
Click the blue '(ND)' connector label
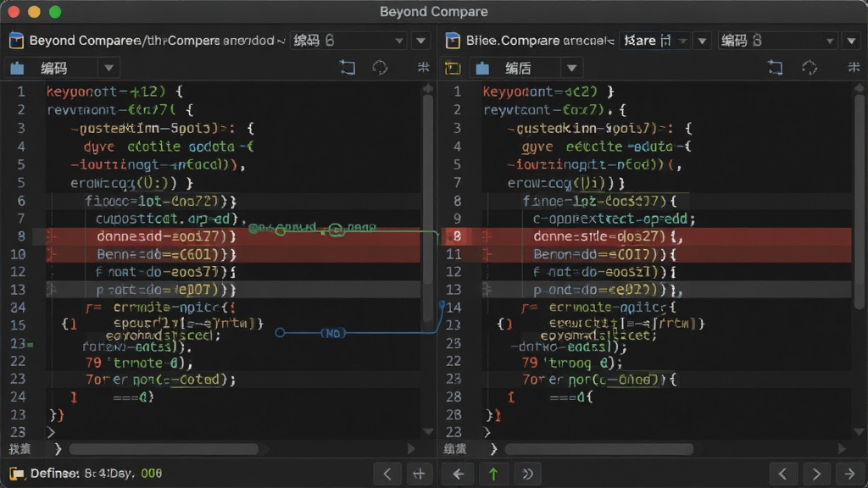point(332,333)
